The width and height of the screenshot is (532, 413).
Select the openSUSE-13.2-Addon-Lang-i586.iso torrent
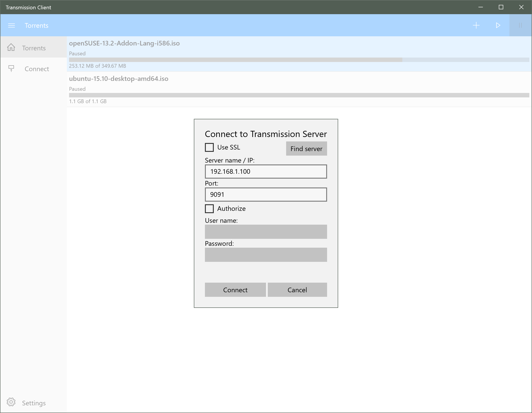pos(124,43)
